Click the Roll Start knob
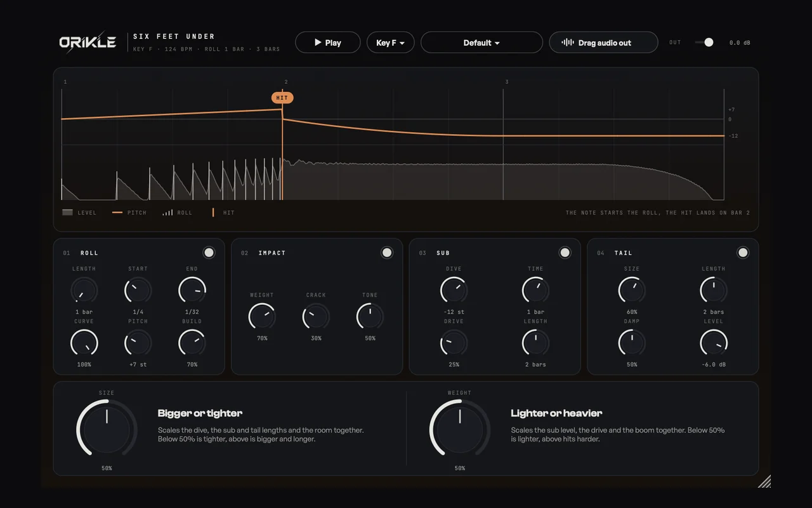812x508 pixels. pyautogui.click(x=138, y=290)
